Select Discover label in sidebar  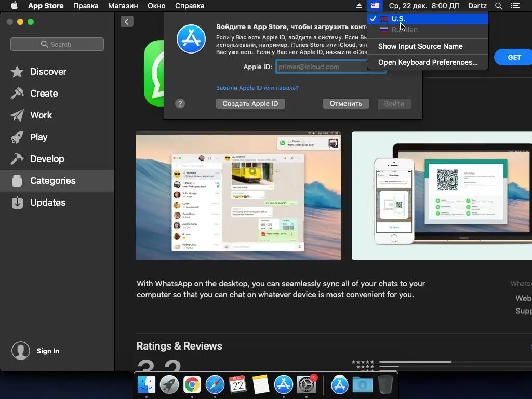click(x=48, y=72)
